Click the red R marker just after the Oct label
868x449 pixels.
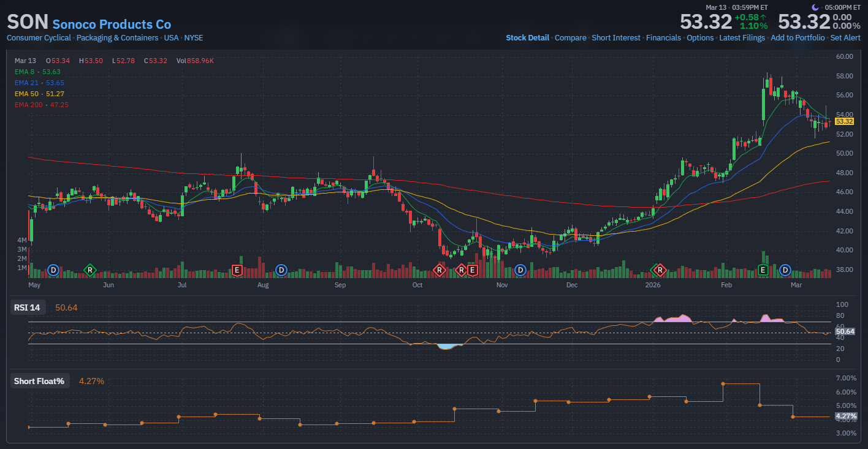coord(439,270)
